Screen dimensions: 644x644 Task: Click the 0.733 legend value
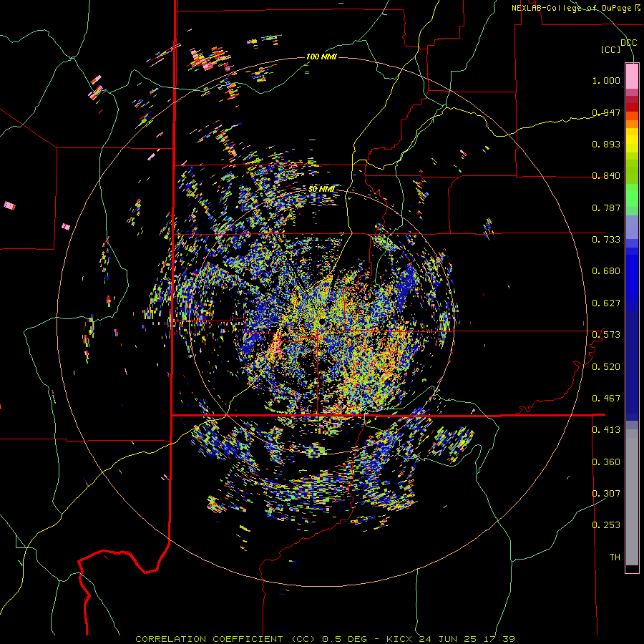tap(606, 240)
